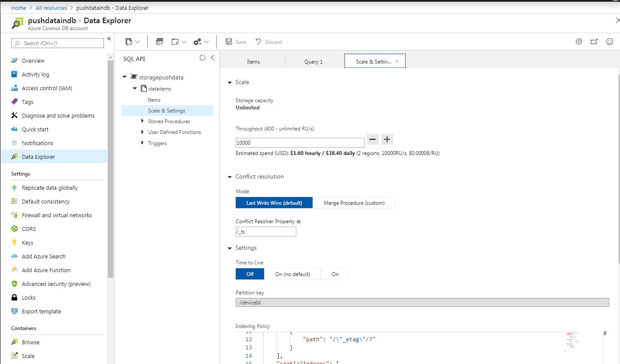Image resolution: width=620 pixels, height=364 pixels.
Task: Refresh the SQL API resource tree
Action: pos(203,58)
